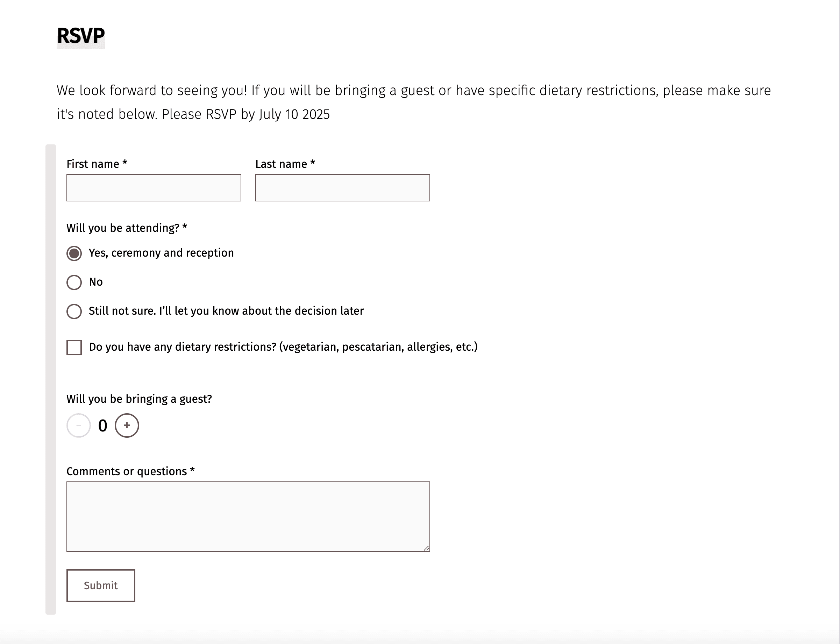Click inside the Comments or questions textarea
The height and width of the screenshot is (644, 840).
tap(248, 516)
